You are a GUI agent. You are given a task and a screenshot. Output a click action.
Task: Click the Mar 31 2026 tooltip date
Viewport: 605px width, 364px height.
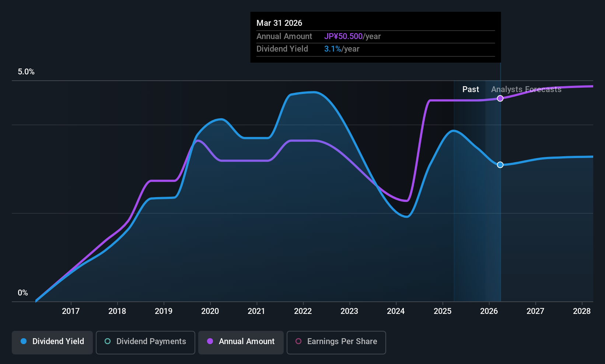[x=279, y=23]
